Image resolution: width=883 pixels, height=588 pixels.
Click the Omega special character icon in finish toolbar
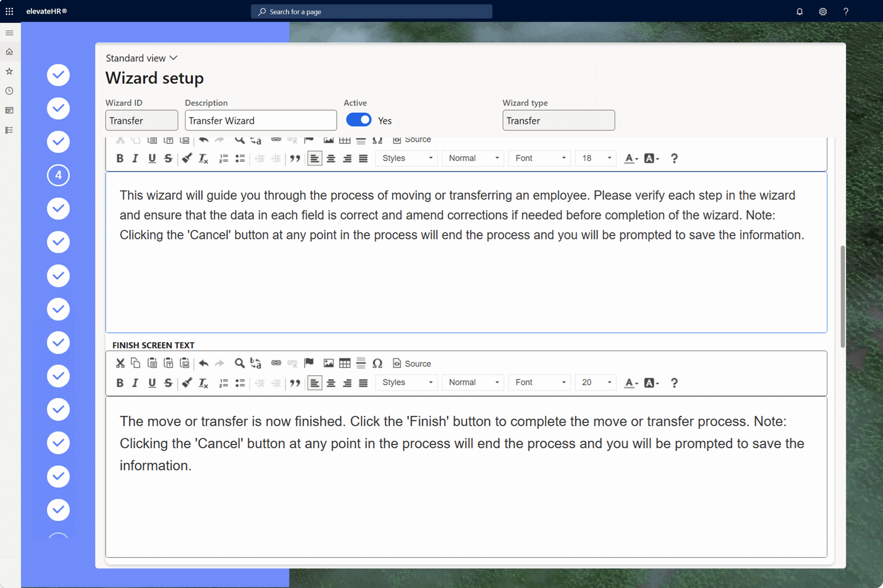point(377,363)
